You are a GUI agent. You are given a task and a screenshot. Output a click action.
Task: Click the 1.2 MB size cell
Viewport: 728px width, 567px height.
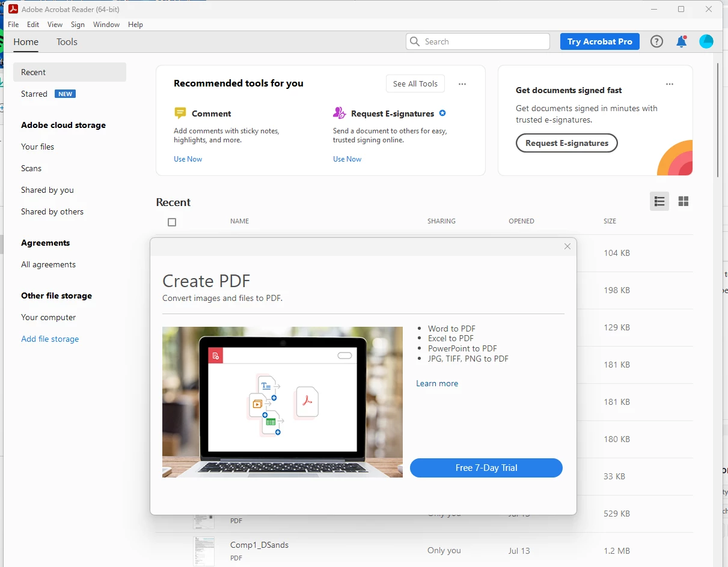(x=616, y=551)
